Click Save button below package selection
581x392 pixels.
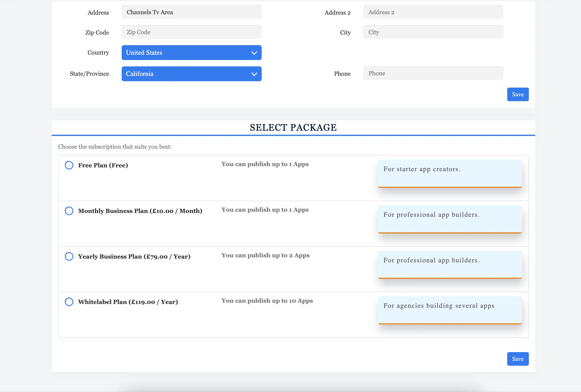pos(518,359)
